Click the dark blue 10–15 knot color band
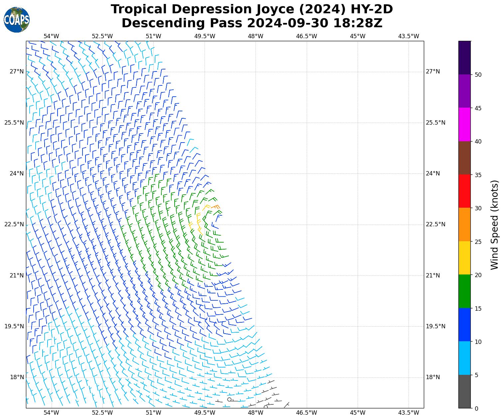Screen dimensions: 504x420 pos(464,325)
